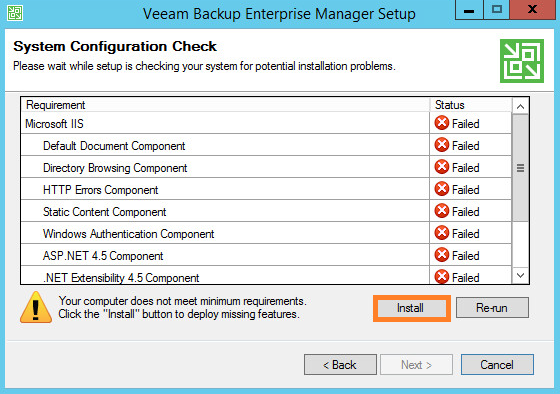
Task: Select the ASP.NET 4.5 Component row
Action: (266, 255)
